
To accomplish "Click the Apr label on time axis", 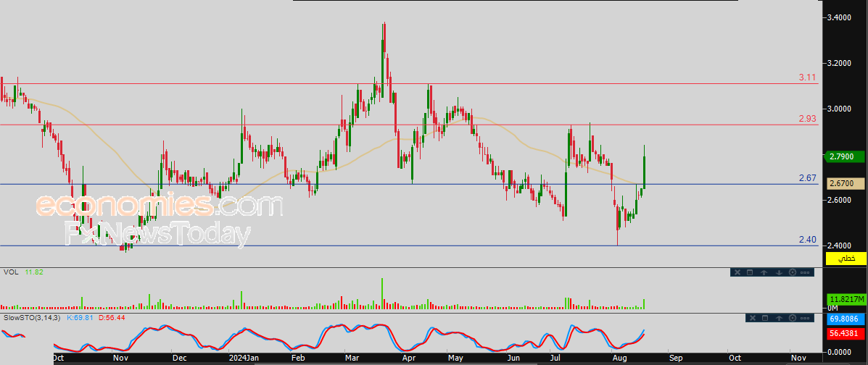I will 408,358.
